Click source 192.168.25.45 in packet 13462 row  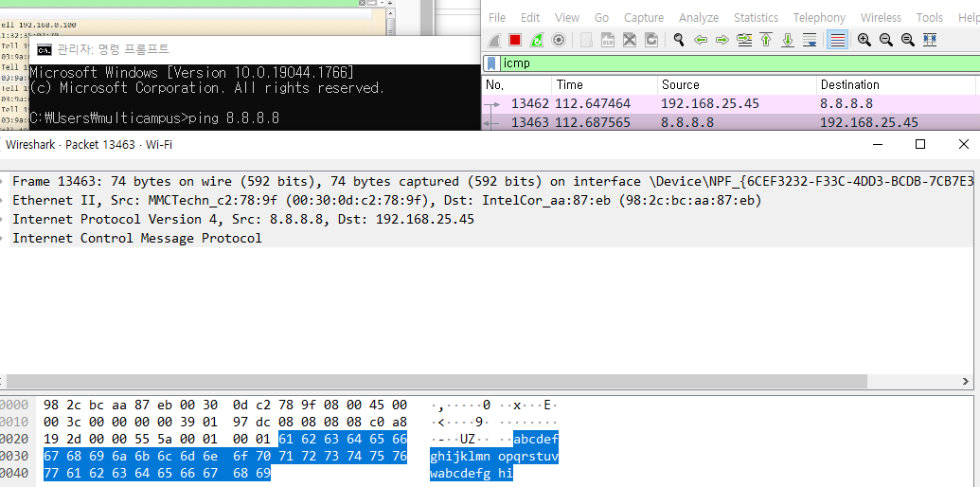tap(710, 103)
